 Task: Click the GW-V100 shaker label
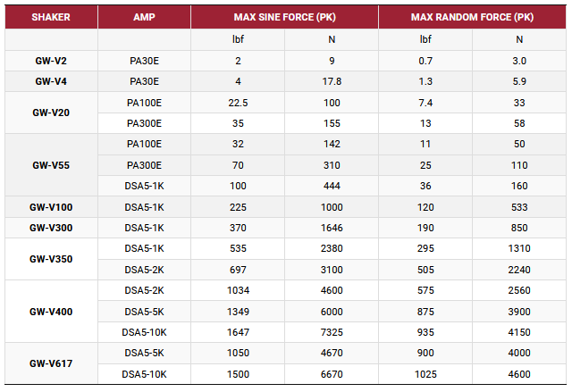(51, 207)
